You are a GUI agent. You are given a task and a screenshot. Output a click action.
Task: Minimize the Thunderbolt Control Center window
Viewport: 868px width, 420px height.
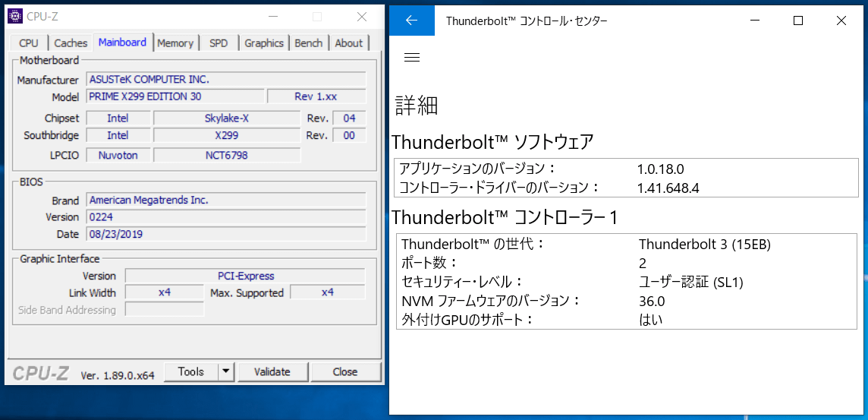(756, 21)
